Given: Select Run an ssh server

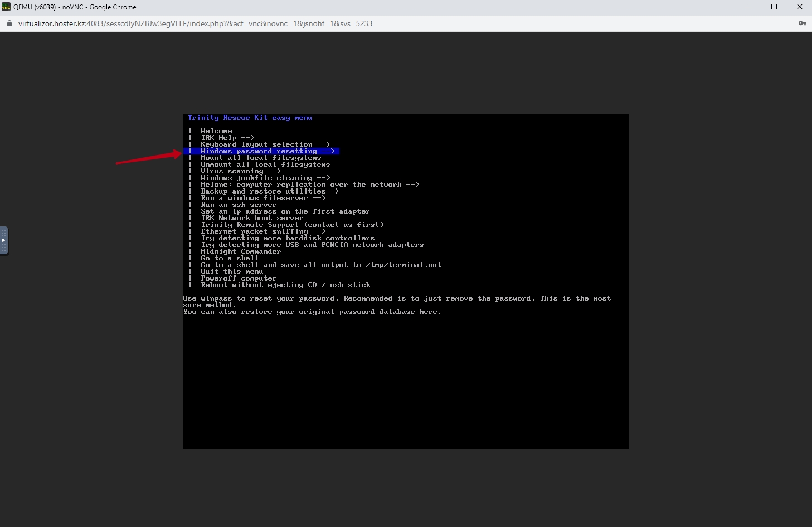Looking at the screenshot, I should tap(239, 205).
